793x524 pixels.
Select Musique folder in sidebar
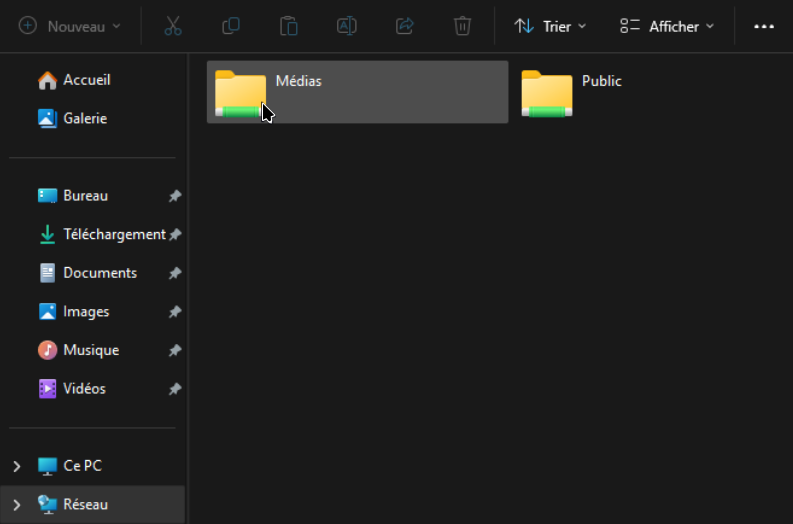[x=90, y=350]
